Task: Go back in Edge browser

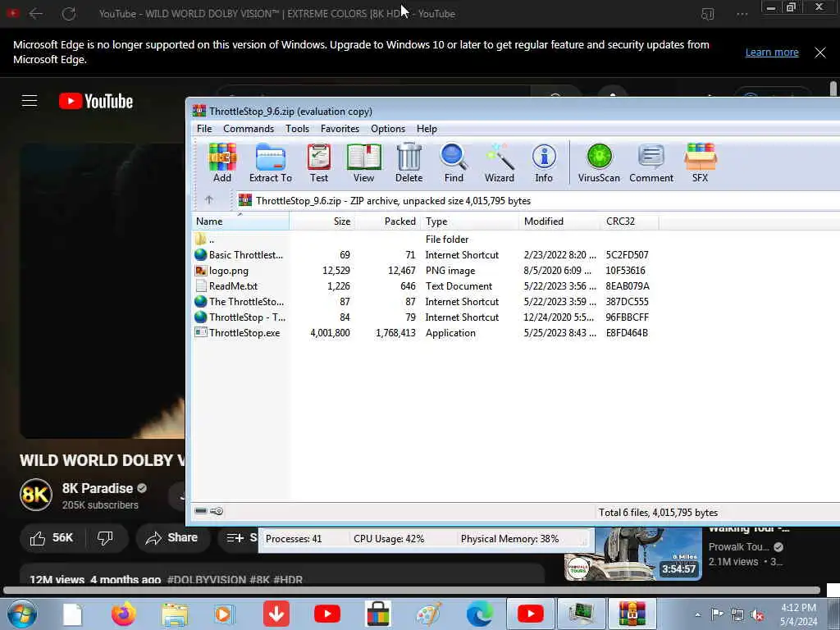Action: [x=36, y=13]
